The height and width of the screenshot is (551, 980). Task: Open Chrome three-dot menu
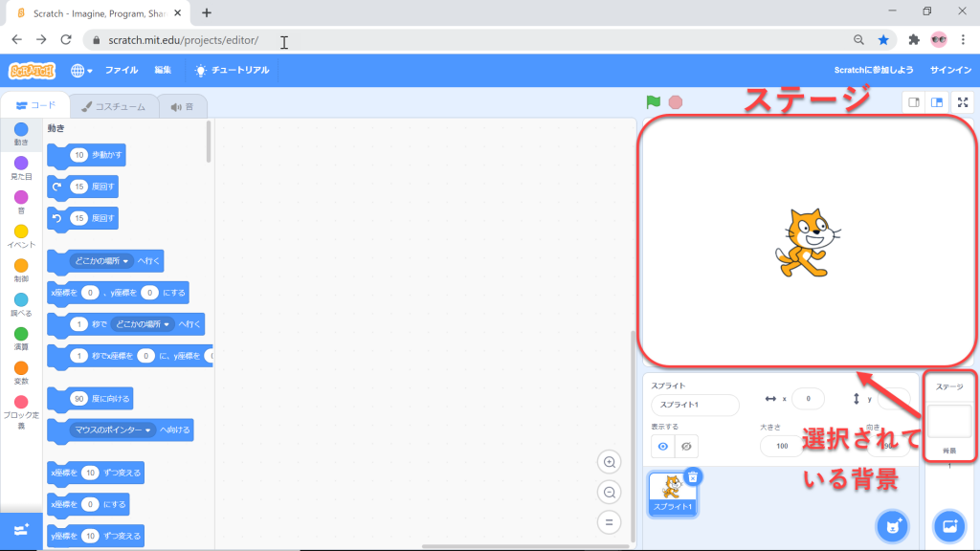[963, 40]
